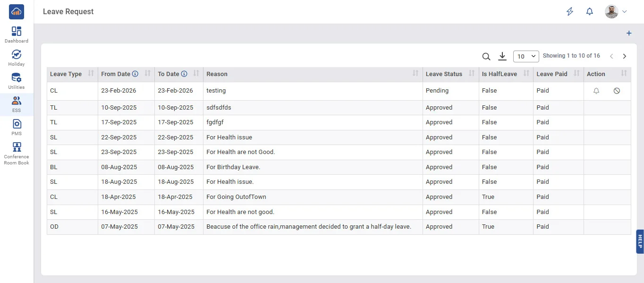Click the info icon beside To Date
This screenshot has height=283, width=644.
coord(184,74)
